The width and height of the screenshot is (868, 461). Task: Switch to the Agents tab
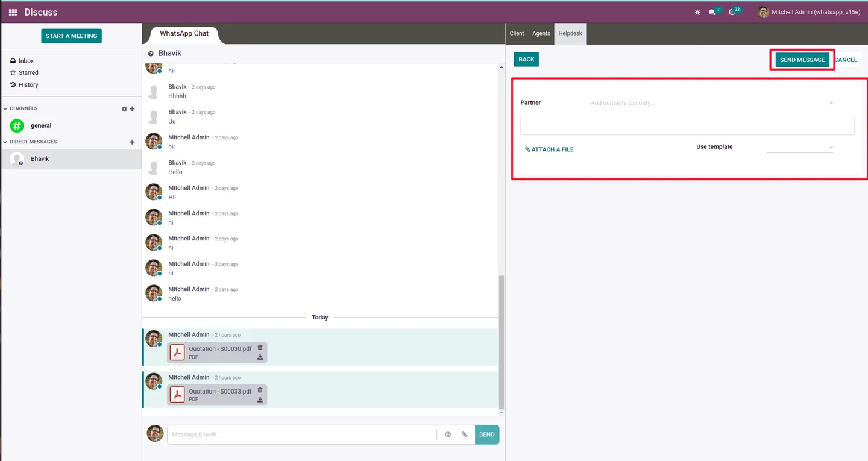tap(541, 33)
